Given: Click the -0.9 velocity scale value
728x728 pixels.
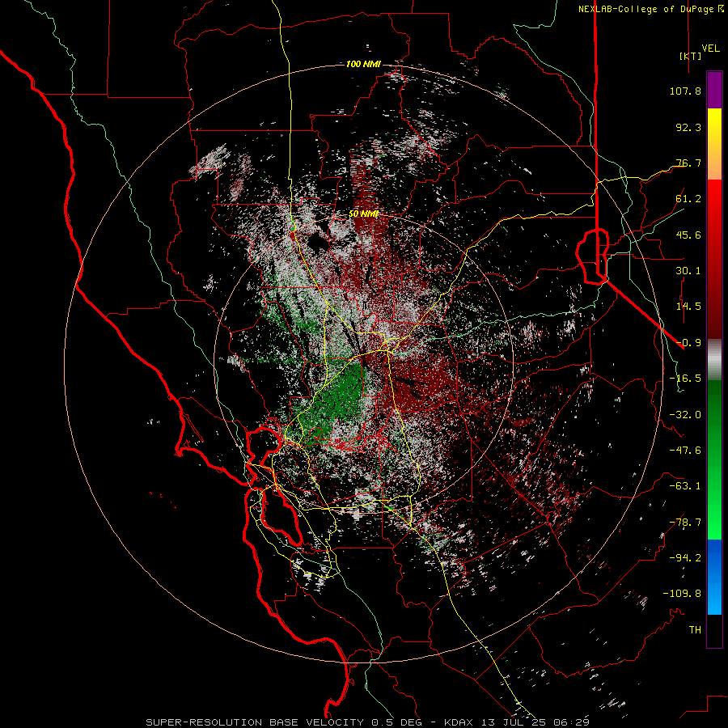Looking at the screenshot, I should pos(688,343).
